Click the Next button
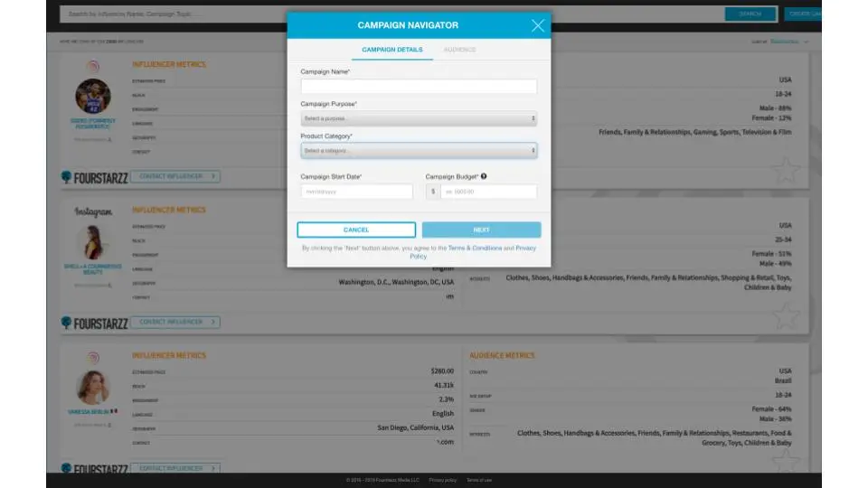 481,230
